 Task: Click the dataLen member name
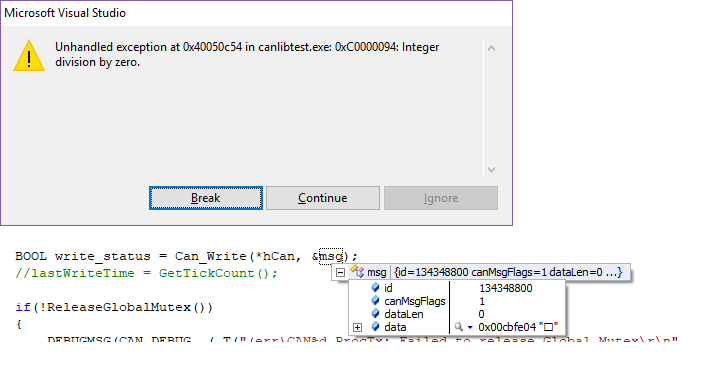click(x=403, y=314)
